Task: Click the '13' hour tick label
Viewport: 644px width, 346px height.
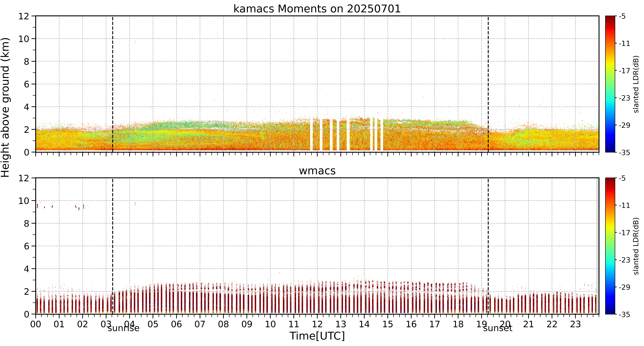Action: pyautogui.click(x=341, y=324)
